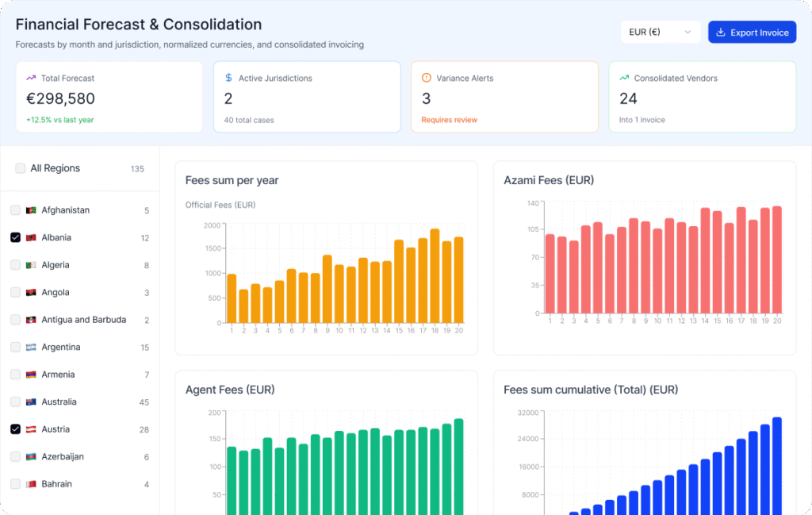
Task: Click bar 18 in Fees sum per year
Action: click(x=435, y=275)
